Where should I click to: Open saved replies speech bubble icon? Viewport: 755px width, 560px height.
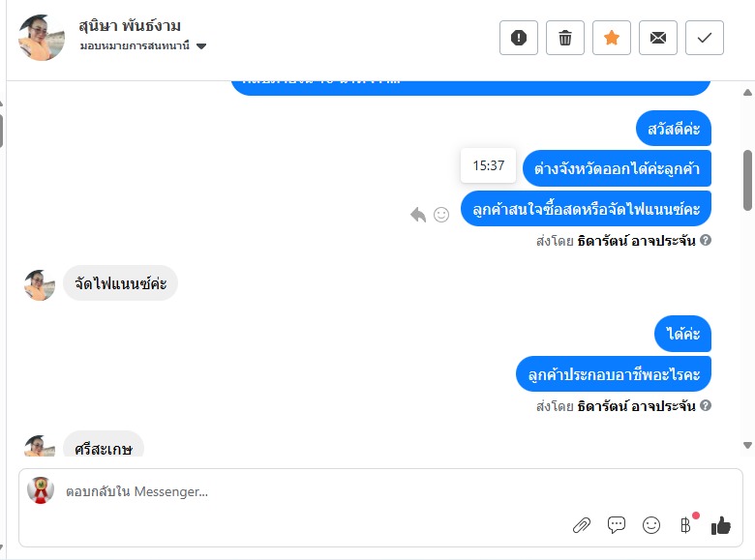pos(617,525)
